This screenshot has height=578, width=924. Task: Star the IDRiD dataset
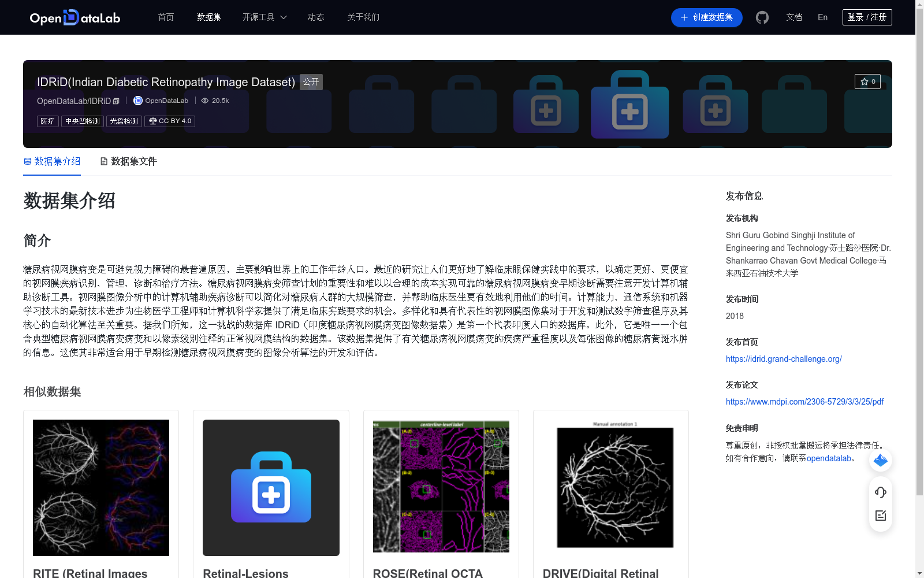[x=867, y=81]
